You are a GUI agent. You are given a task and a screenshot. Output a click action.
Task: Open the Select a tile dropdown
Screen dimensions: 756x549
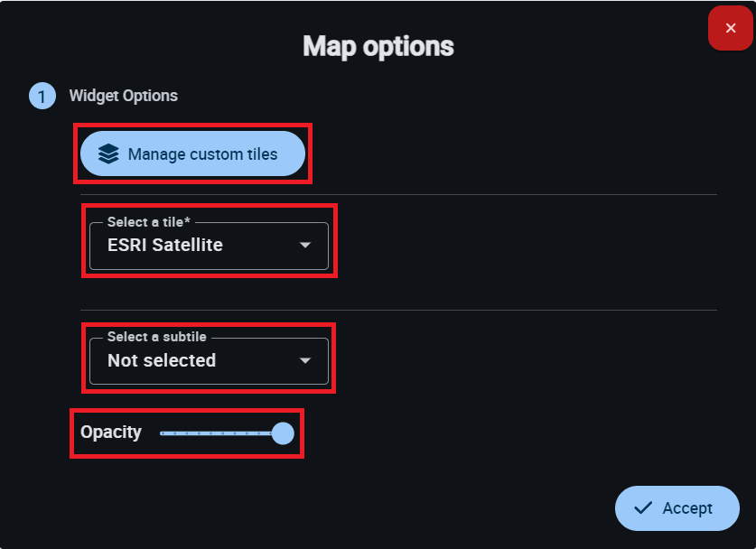(209, 246)
